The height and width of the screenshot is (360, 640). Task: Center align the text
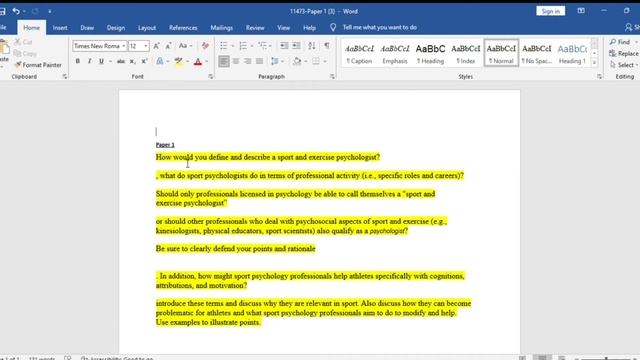click(x=236, y=61)
